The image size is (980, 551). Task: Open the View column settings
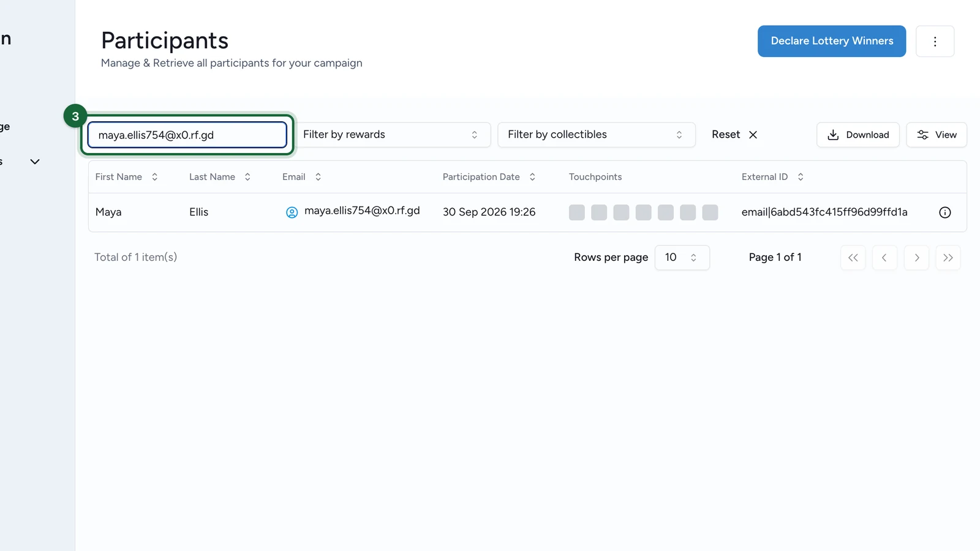(x=937, y=135)
